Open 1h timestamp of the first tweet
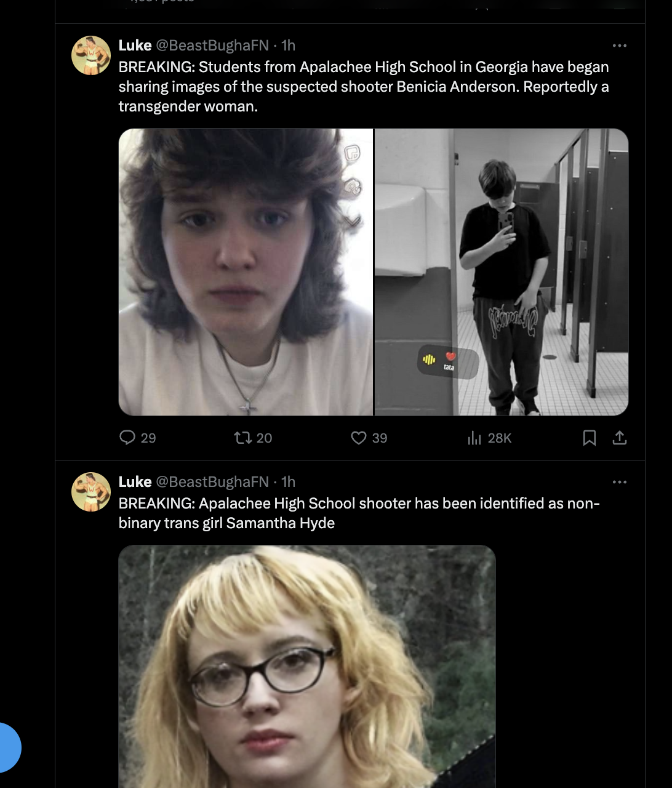The image size is (672, 788). [x=288, y=46]
